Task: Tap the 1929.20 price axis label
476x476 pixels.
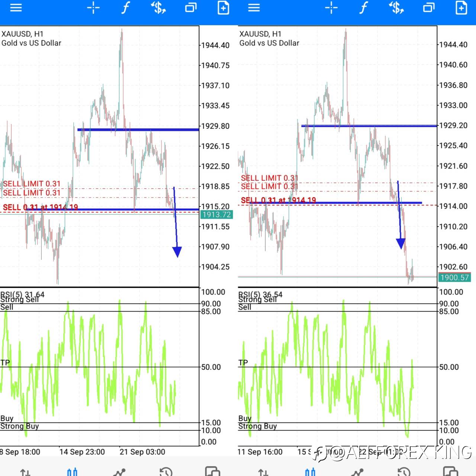Action: [453, 125]
